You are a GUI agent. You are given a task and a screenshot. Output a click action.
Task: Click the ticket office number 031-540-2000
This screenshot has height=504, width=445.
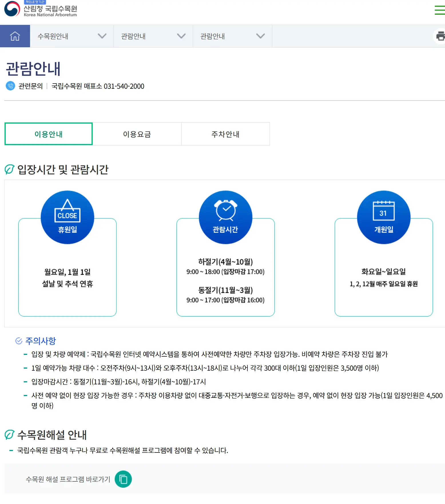(x=124, y=86)
